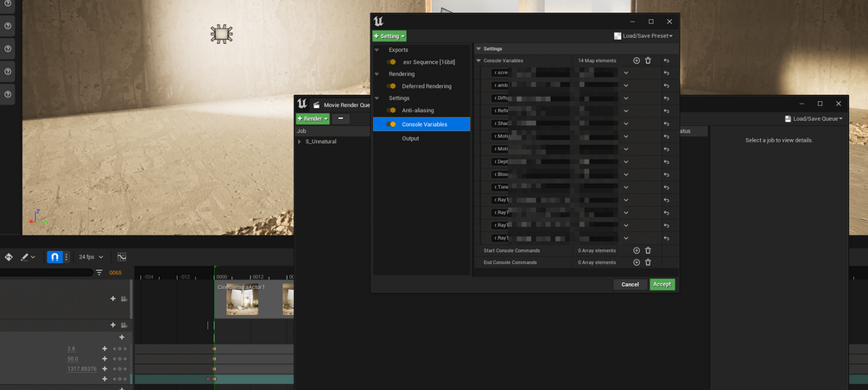Open Load/Save Preset dropdown
Screen dimensions: 868x390
click(x=643, y=36)
